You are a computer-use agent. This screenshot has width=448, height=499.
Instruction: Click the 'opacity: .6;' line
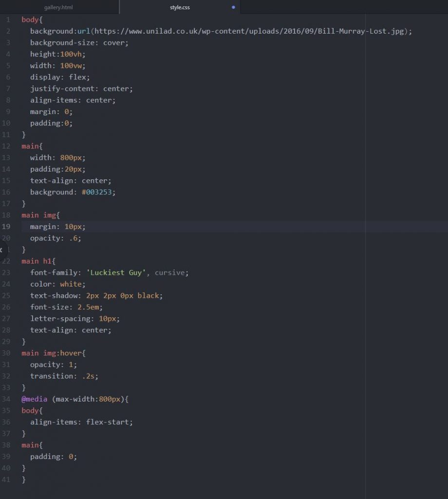pos(56,238)
